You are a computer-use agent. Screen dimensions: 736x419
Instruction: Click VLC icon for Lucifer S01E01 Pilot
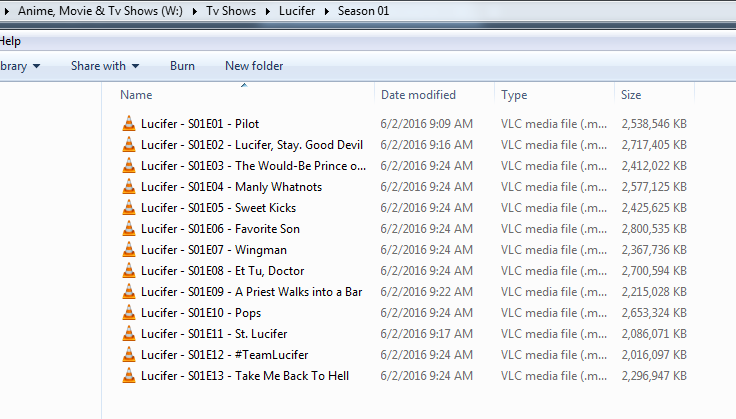click(129, 123)
